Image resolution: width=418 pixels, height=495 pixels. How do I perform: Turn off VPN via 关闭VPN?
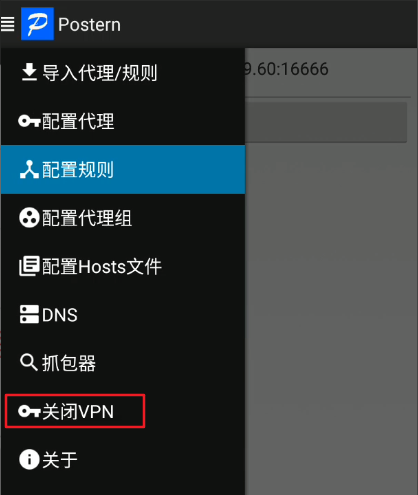point(75,411)
